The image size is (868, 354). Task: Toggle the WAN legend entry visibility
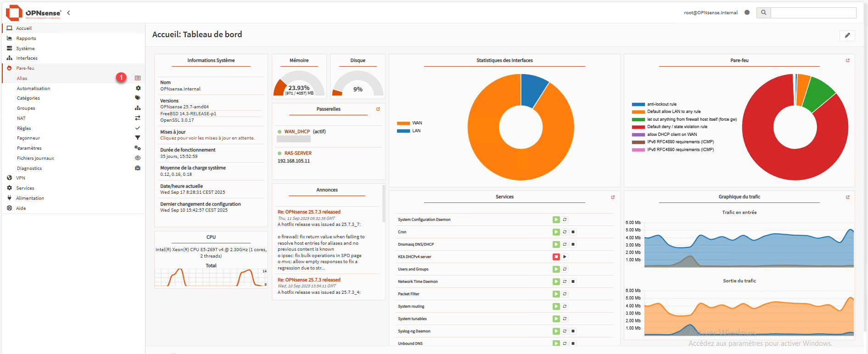click(409, 123)
